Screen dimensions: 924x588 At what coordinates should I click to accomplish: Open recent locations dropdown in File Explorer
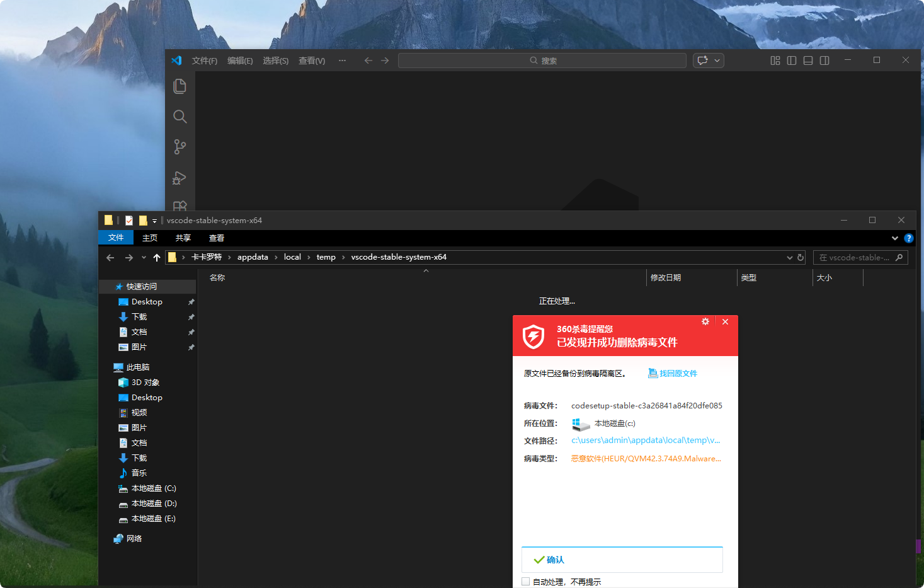point(144,257)
